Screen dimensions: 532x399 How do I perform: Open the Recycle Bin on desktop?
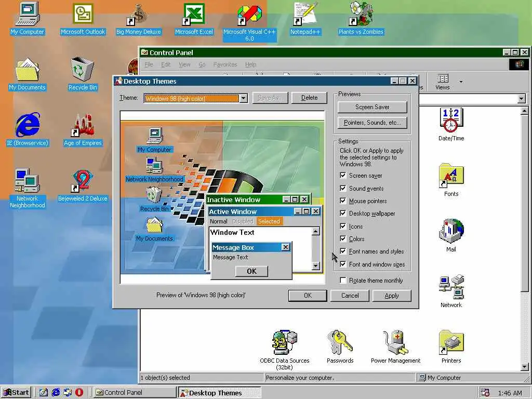click(x=83, y=74)
